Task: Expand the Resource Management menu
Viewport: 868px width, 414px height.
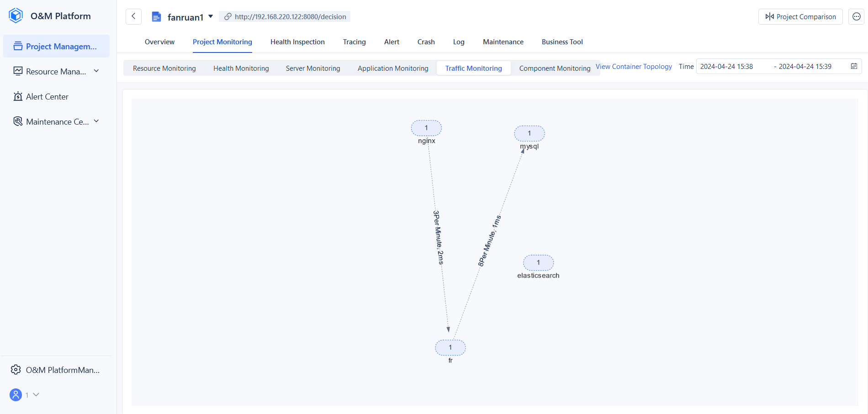Action: (96, 71)
